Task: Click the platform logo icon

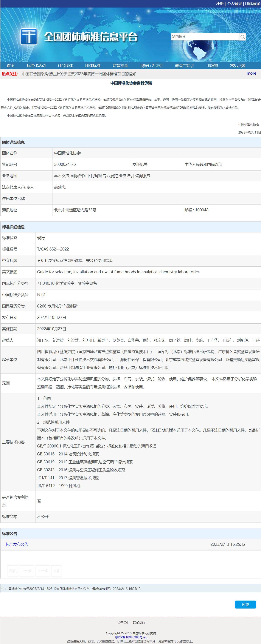Action: [29, 37]
